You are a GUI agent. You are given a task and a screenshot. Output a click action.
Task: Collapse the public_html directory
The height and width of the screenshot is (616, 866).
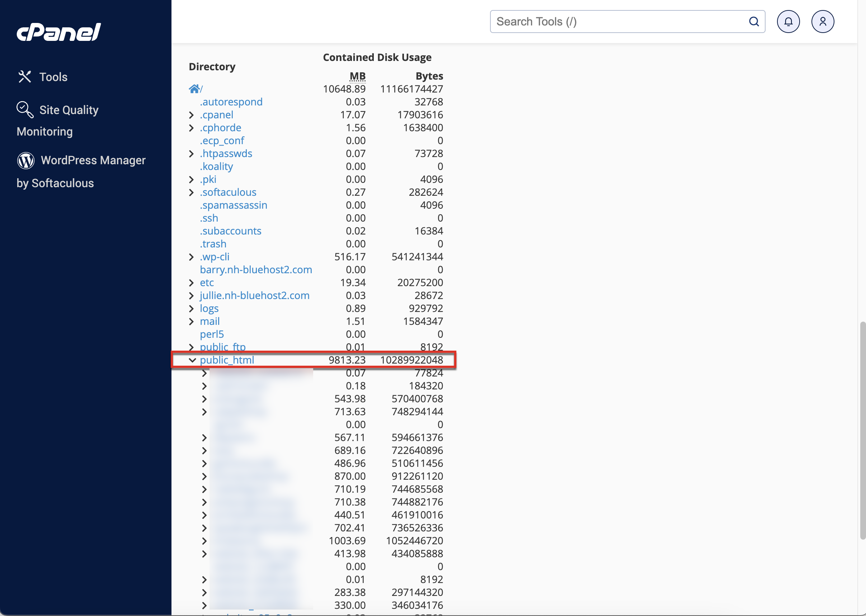coord(192,360)
